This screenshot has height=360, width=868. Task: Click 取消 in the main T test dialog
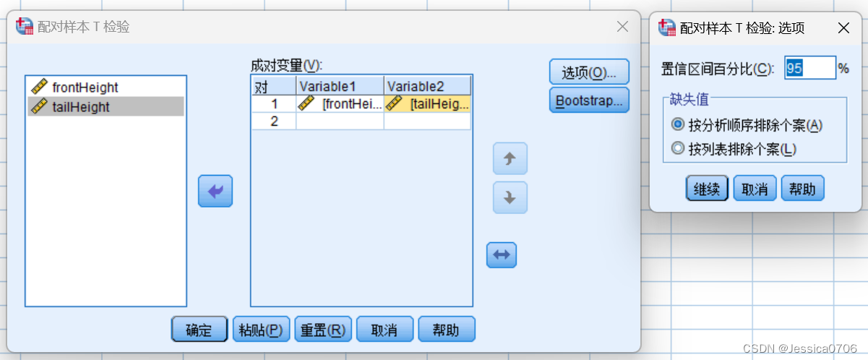384,330
